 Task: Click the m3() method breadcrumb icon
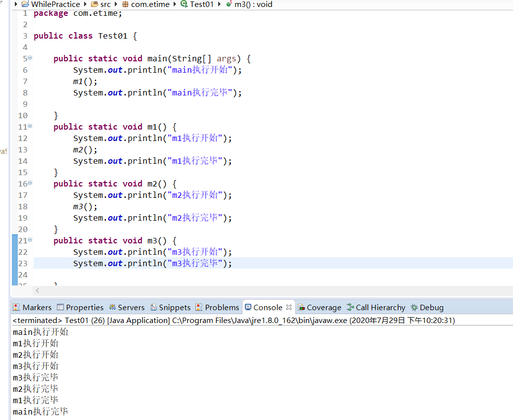pos(229,4)
